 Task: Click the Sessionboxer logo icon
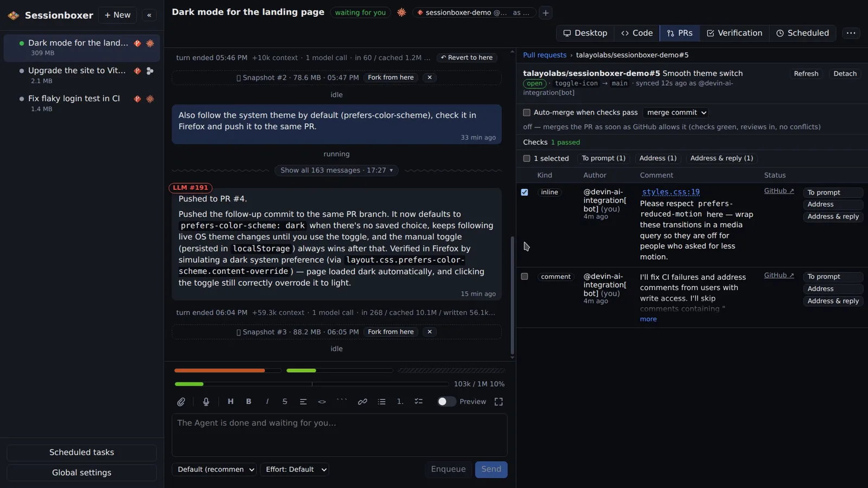pyautogui.click(x=14, y=15)
